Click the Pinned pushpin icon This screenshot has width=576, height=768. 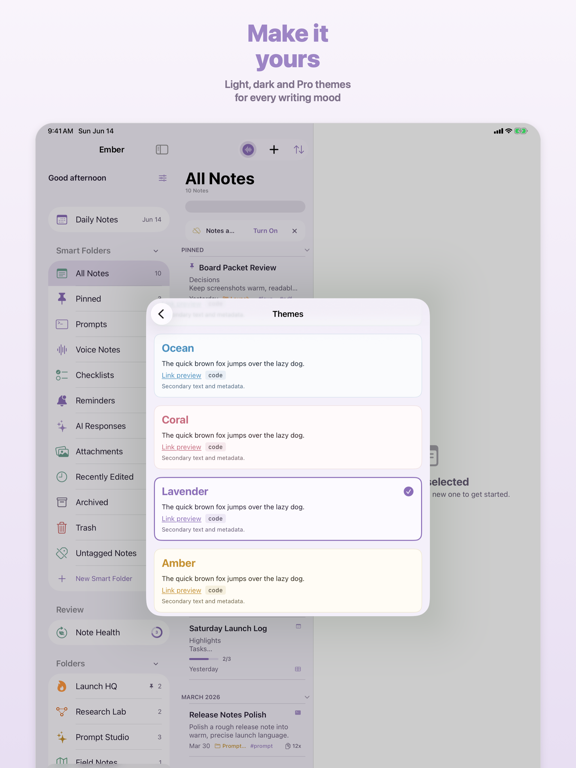[62, 298]
